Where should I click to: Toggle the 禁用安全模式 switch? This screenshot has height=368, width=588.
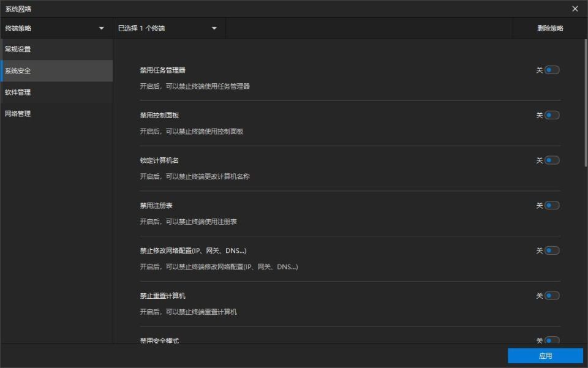click(552, 340)
